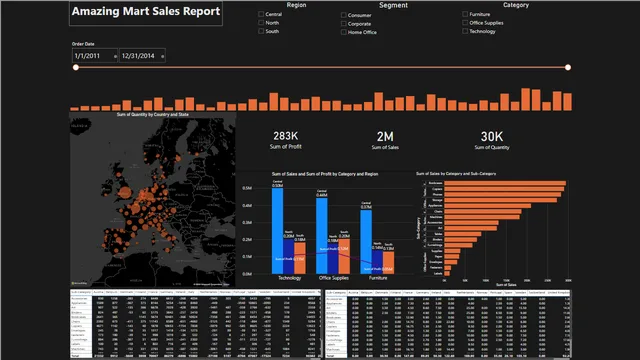Click Sum of Sales by Category chart title
Screen dimensions: 640x360
coord(456,173)
